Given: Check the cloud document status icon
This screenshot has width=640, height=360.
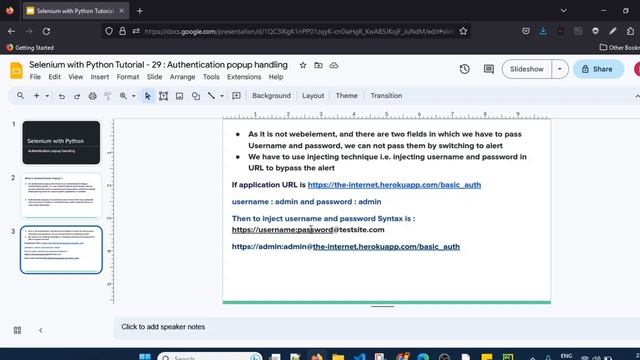Looking at the screenshot, I should pyautogui.click(x=334, y=65).
